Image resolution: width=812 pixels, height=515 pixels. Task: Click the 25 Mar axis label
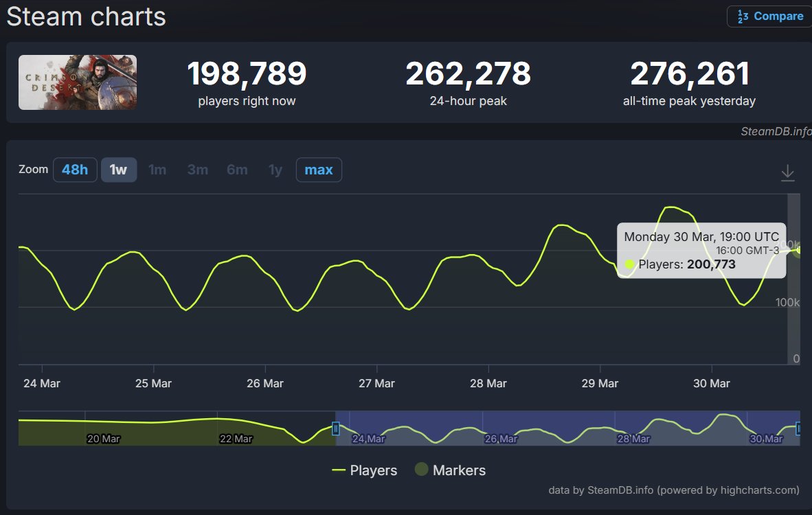pos(153,384)
